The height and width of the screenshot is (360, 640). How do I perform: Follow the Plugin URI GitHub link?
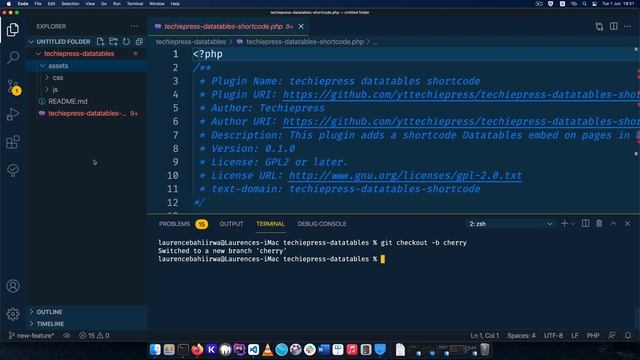click(x=461, y=95)
